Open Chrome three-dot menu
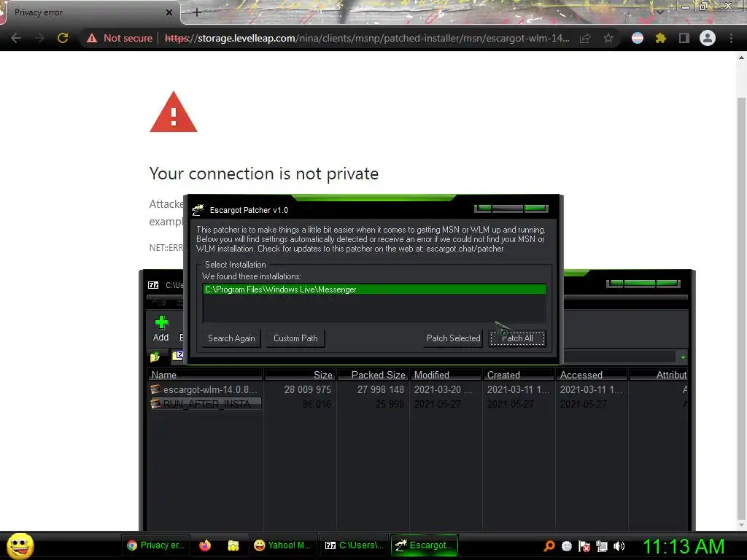 tap(731, 38)
